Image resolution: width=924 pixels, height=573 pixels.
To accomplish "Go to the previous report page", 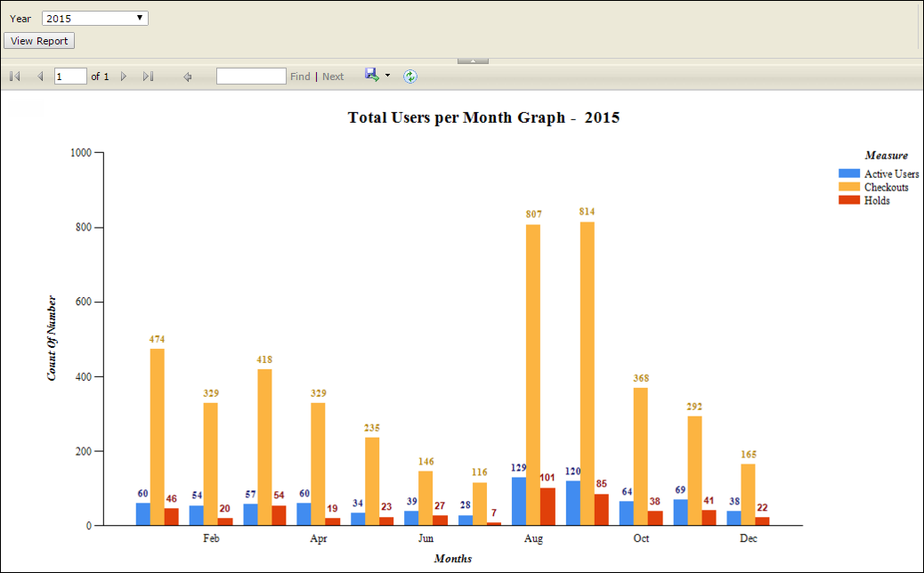I will click(40, 76).
